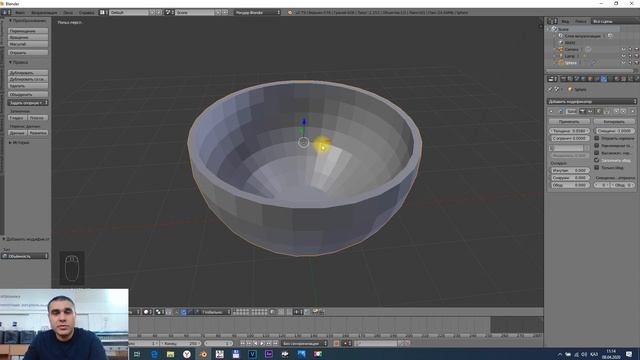Click the Outliner editor type icon
This screenshot has height=360, width=640.
coord(551,21)
